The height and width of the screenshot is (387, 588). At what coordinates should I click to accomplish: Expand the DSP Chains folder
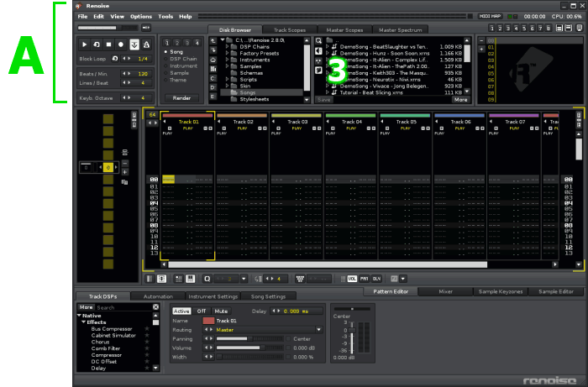(x=227, y=47)
